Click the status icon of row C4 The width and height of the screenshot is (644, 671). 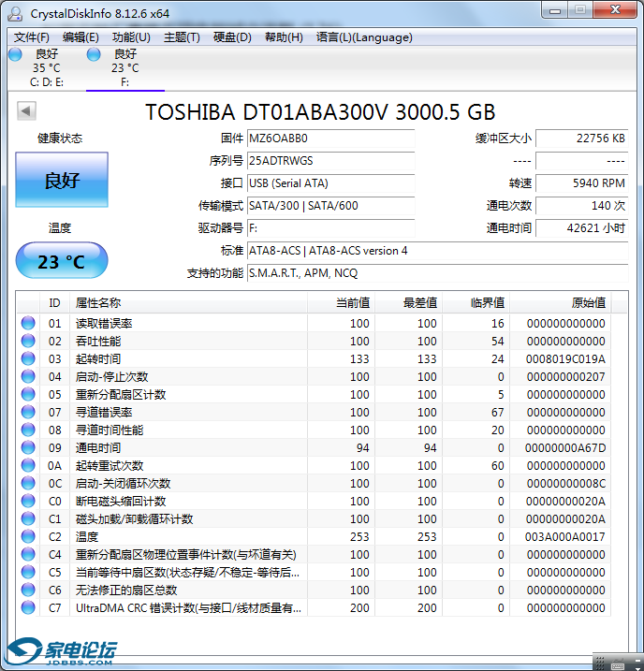pos(28,554)
